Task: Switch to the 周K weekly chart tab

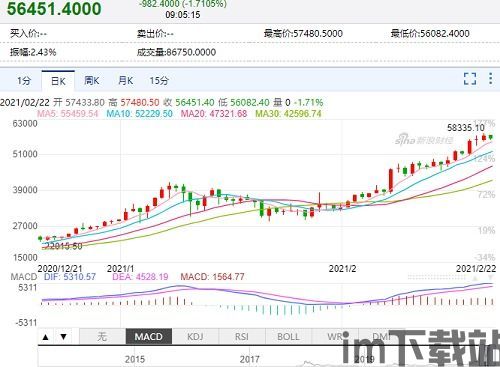Action: tap(92, 81)
